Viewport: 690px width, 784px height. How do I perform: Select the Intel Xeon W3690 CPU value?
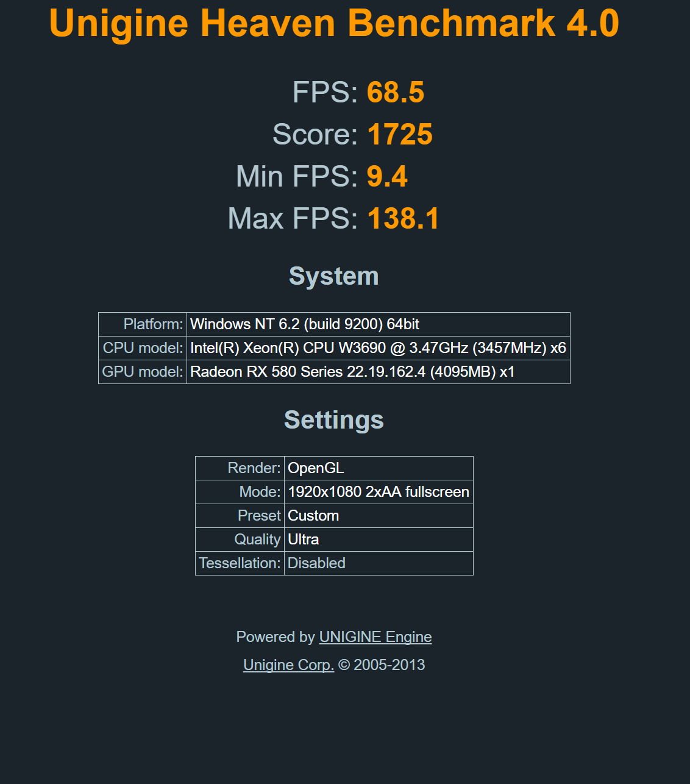[x=379, y=348]
